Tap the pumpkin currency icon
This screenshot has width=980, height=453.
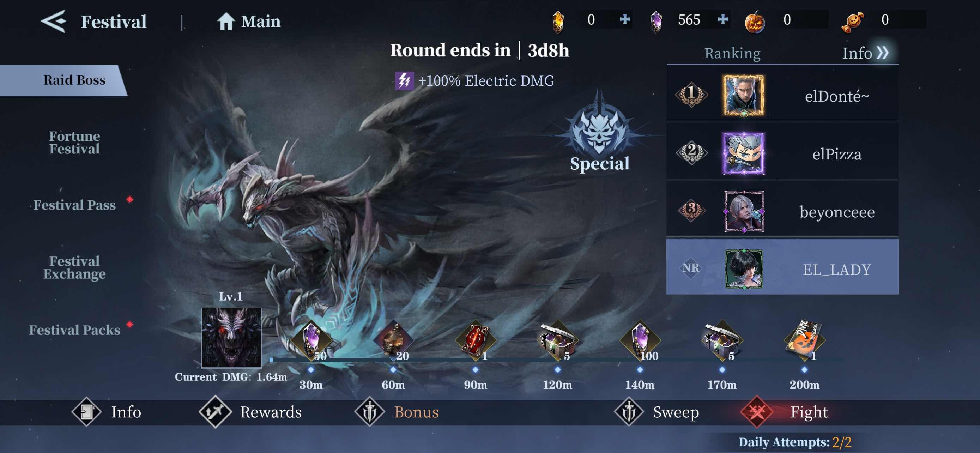755,22
